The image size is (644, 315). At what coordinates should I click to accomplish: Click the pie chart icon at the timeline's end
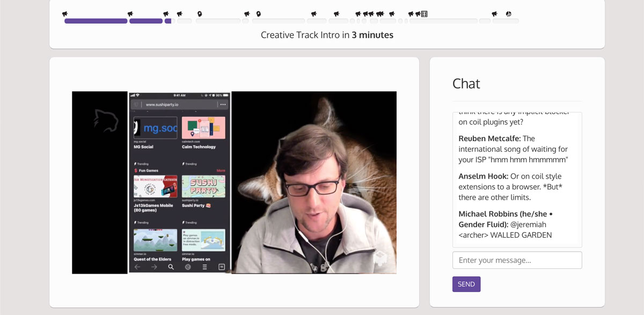click(x=508, y=14)
